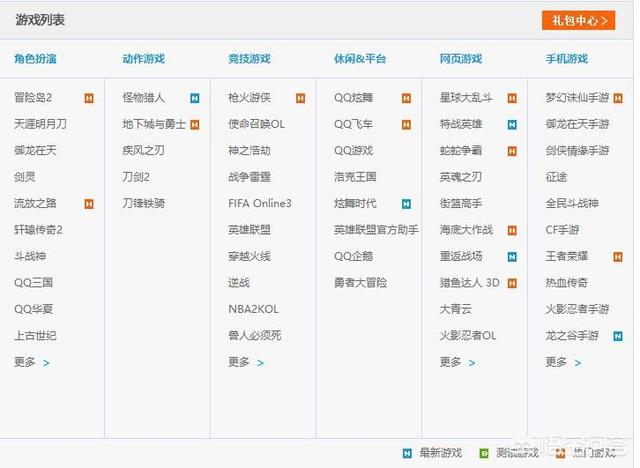Open the 街篮高手 game link
Image resolution: width=640 pixels, height=468 pixels.
tap(460, 203)
